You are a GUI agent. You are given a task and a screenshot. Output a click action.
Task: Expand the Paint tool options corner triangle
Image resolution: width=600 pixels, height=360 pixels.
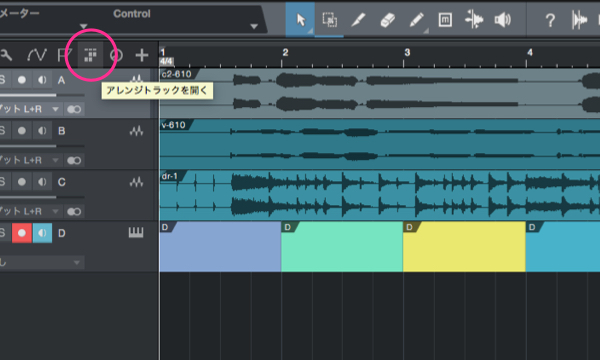pos(426,31)
